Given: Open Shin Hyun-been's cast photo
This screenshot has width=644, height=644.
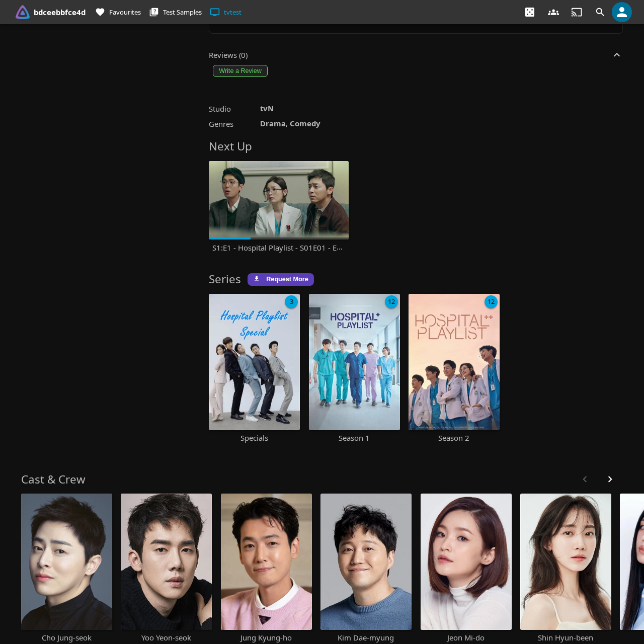Looking at the screenshot, I should 566,561.
